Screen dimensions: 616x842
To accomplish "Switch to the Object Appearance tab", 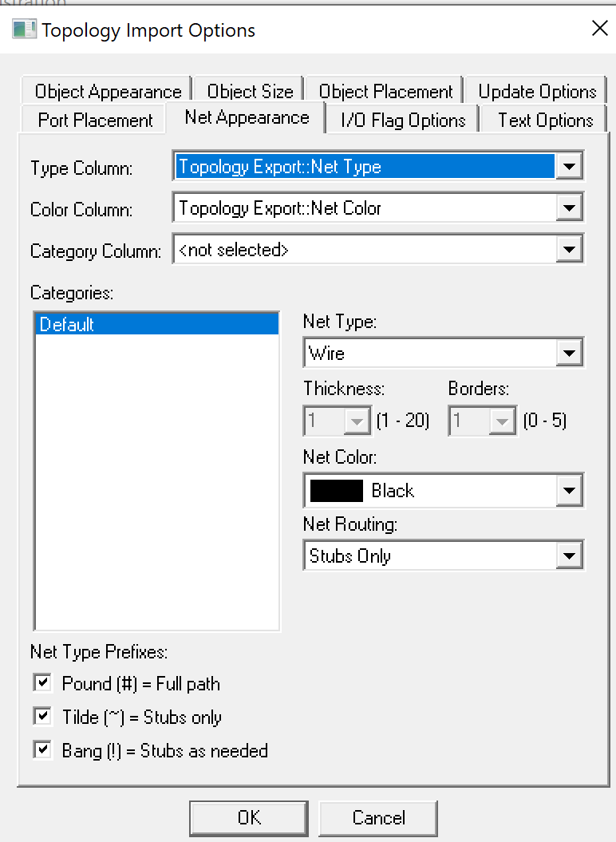I will click(x=109, y=92).
